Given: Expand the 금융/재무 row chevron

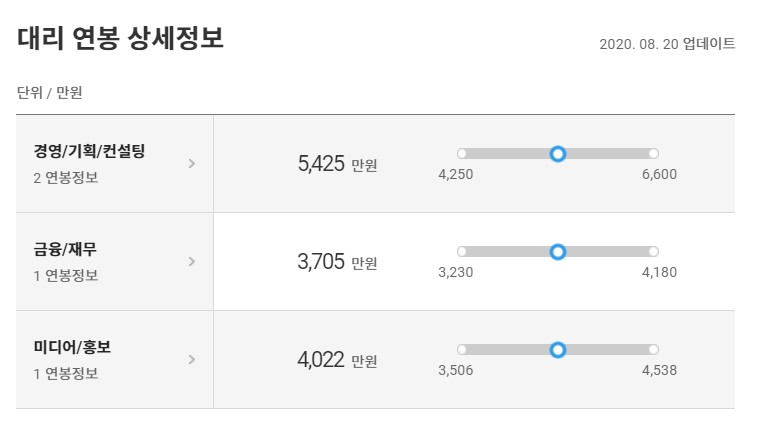Looking at the screenshot, I should click(x=192, y=261).
